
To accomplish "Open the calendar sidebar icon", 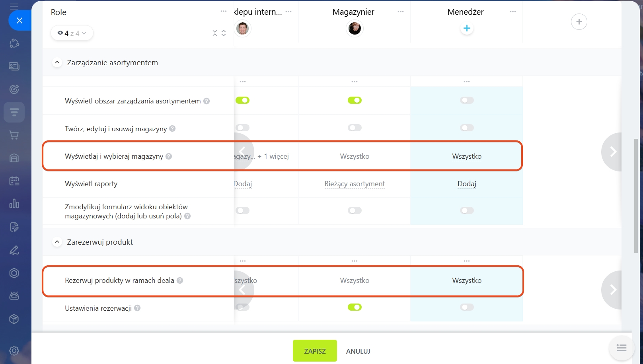I will pyautogui.click(x=14, y=181).
